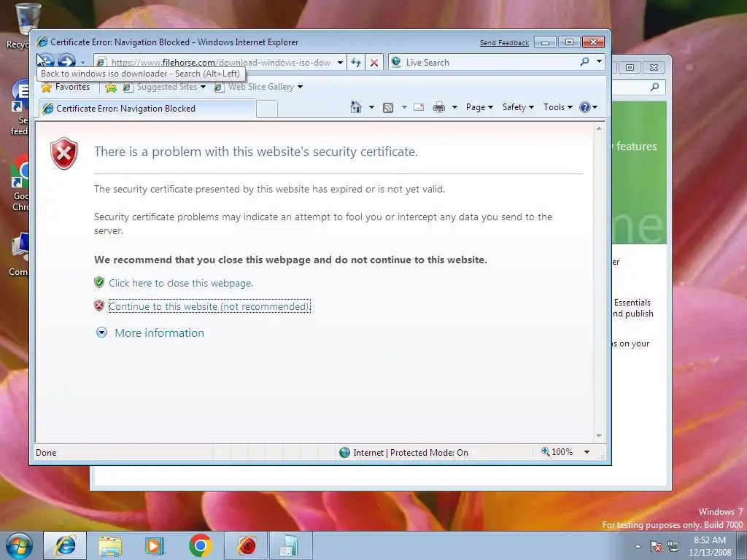Expand the Print options dropdown arrow
Viewport: 747px width, 560px height.
pos(454,107)
